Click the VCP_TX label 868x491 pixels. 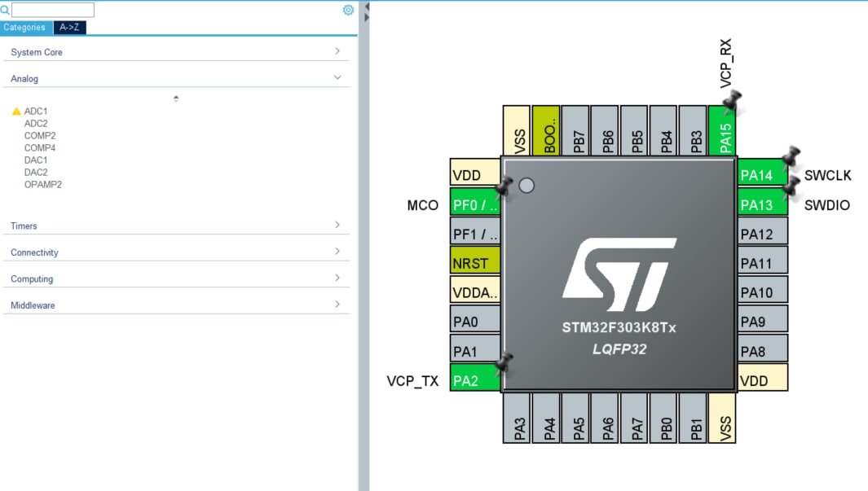pos(412,381)
